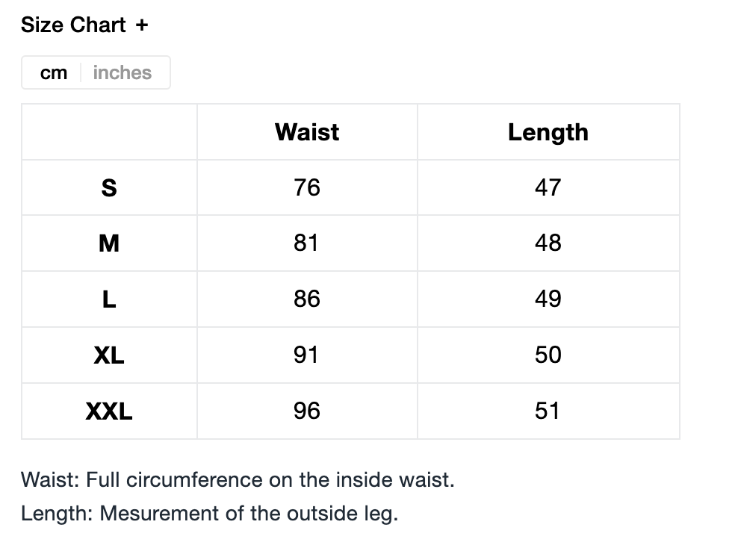Screen dimensions: 738x560
Task: Click the length value 49 for size L
Action: (548, 299)
